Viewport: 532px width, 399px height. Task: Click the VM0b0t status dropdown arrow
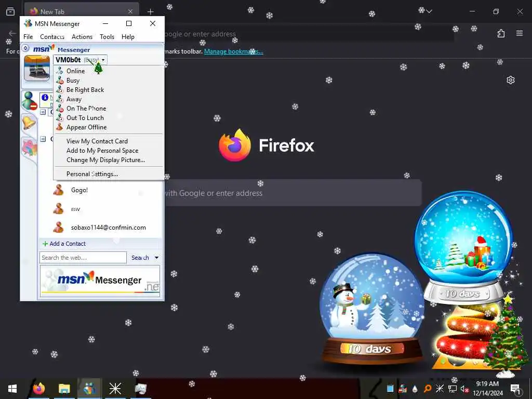tap(103, 60)
